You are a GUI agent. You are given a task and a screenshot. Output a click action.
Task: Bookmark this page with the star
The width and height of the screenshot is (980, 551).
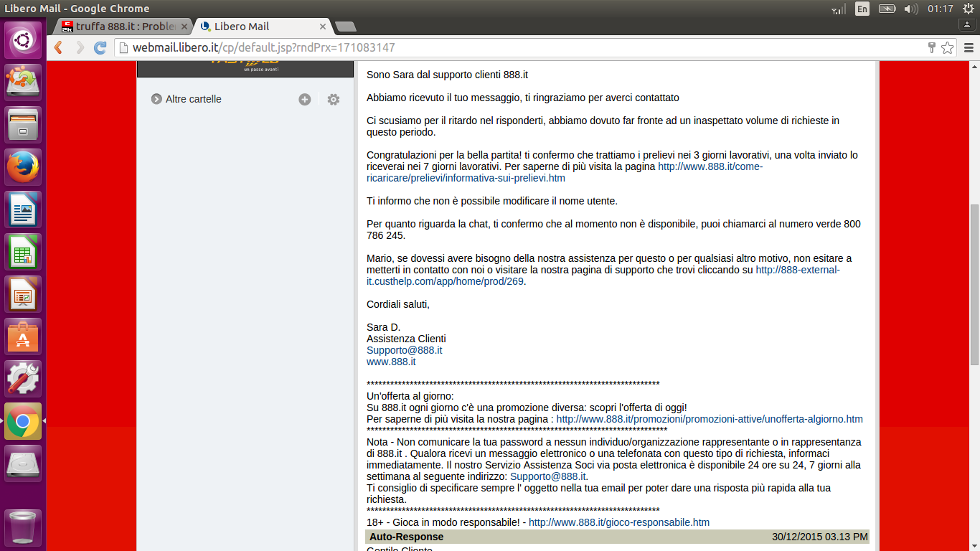coord(947,48)
